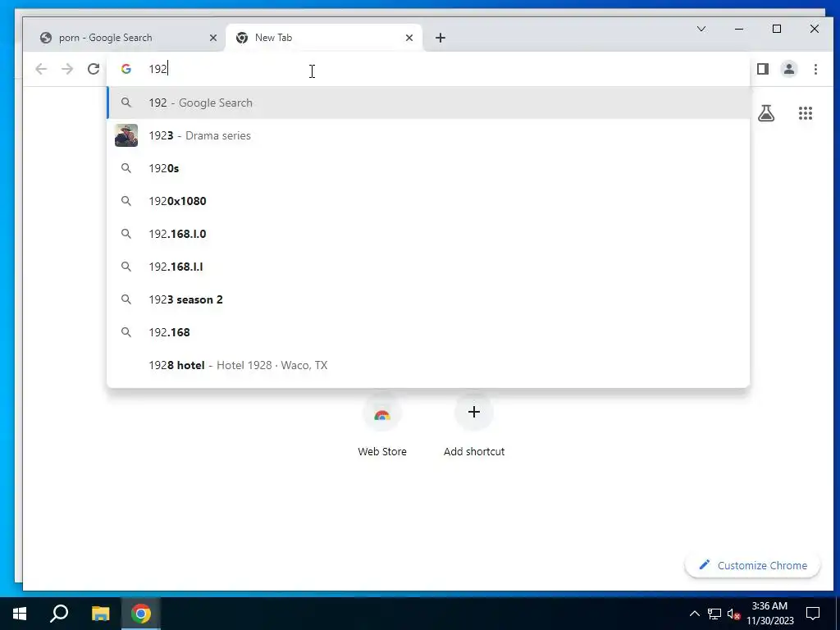Click the back navigation arrow
840x630 pixels.
tap(41, 69)
